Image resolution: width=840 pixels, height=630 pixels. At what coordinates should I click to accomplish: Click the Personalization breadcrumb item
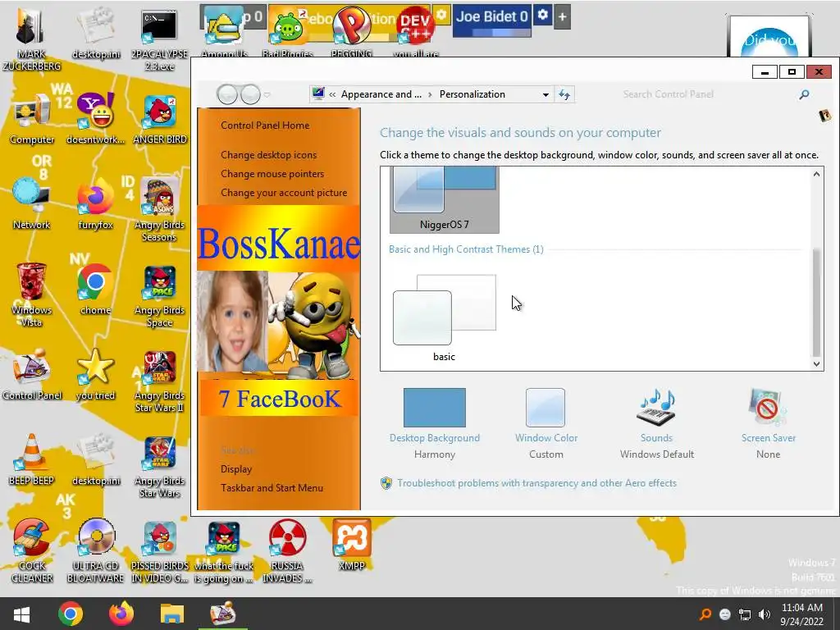[x=472, y=94]
